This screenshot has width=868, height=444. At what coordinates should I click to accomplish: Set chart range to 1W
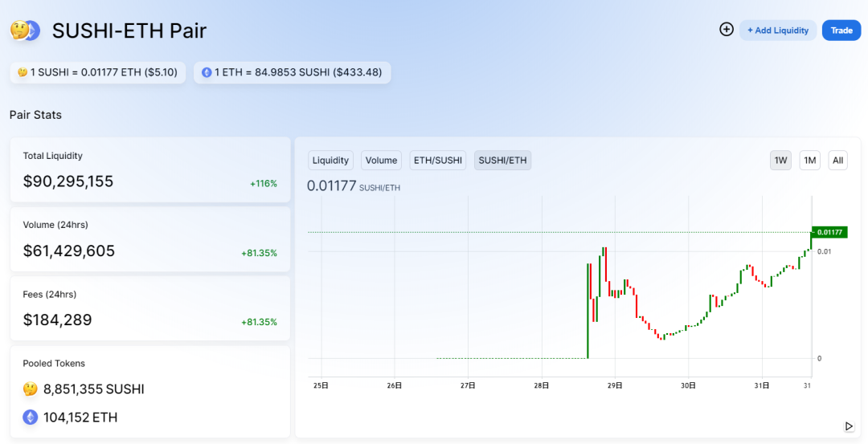(x=780, y=161)
